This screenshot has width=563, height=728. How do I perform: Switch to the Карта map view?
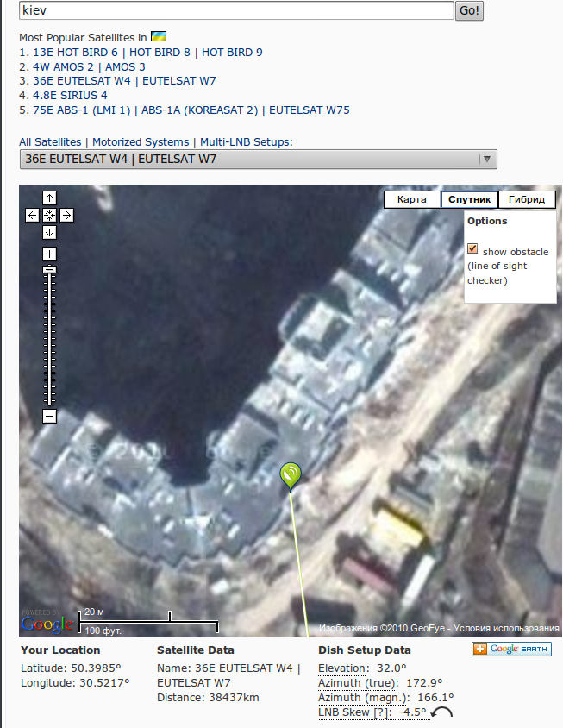[412, 199]
